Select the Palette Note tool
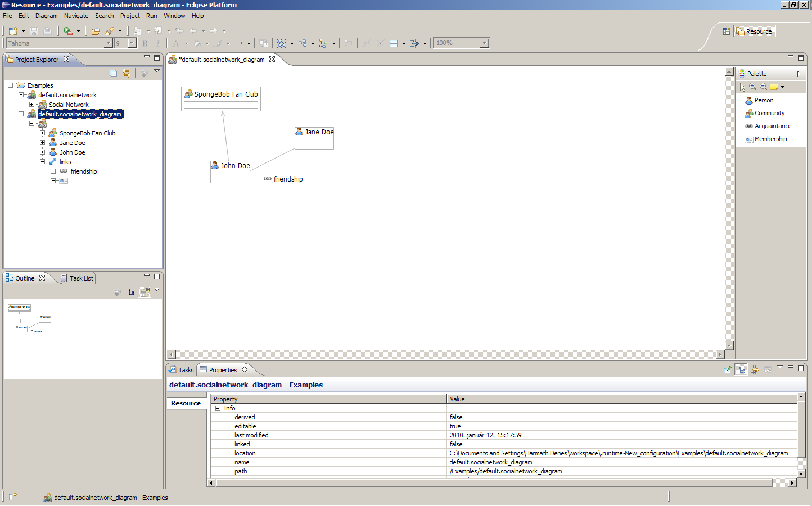The image size is (812, 506). (774, 87)
